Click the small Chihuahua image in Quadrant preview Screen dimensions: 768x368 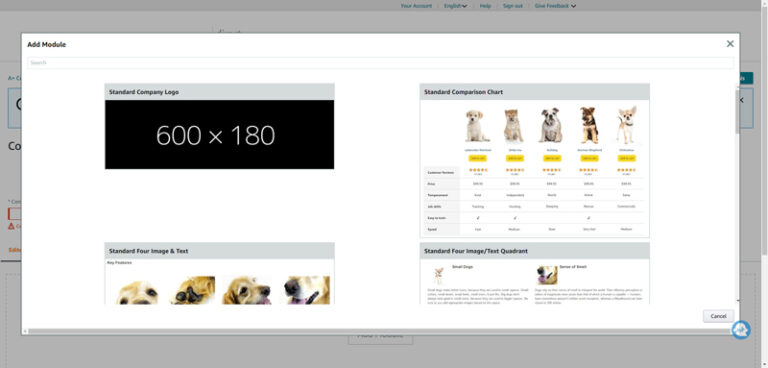pyautogui.click(x=439, y=275)
